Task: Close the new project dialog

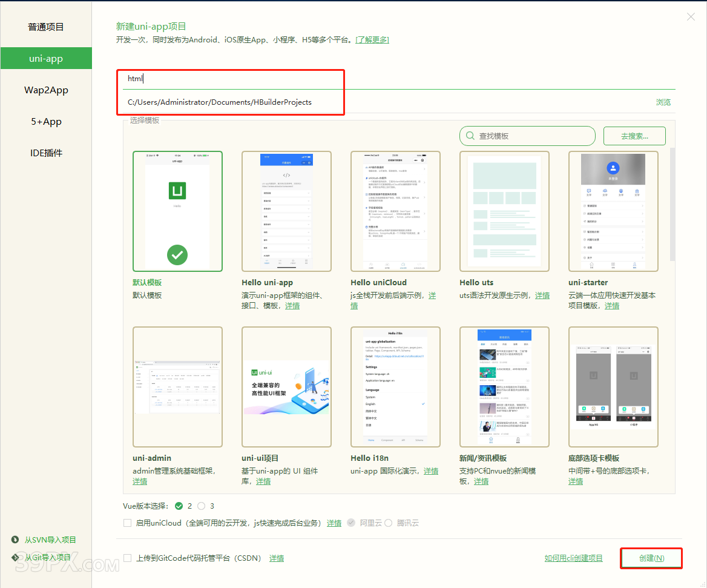Action: [691, 17]
